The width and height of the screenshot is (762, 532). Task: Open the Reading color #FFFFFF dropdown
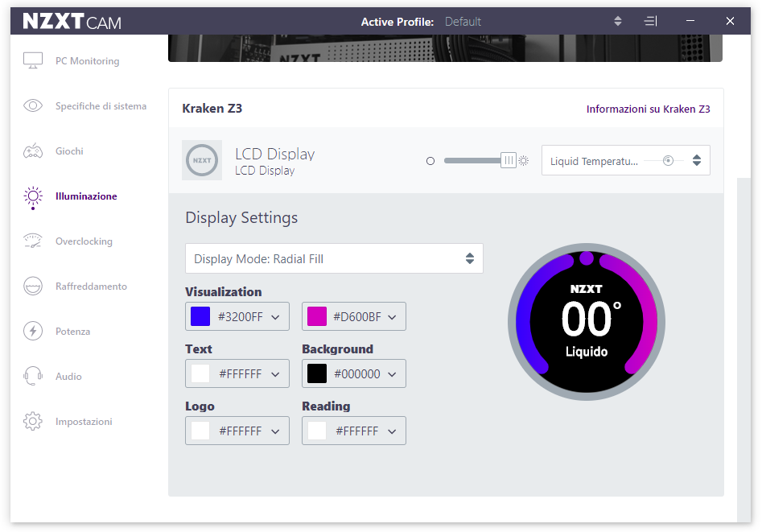point(354,431)
